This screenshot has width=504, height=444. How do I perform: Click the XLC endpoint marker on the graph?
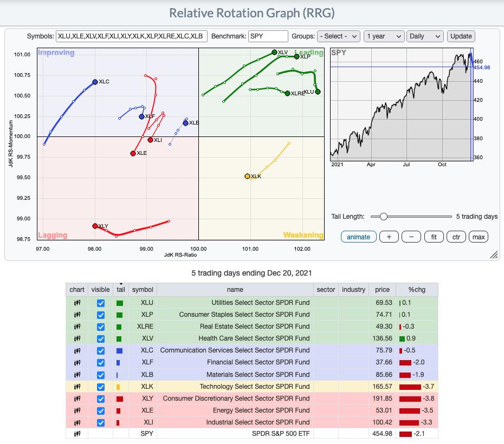click(95, 82)
